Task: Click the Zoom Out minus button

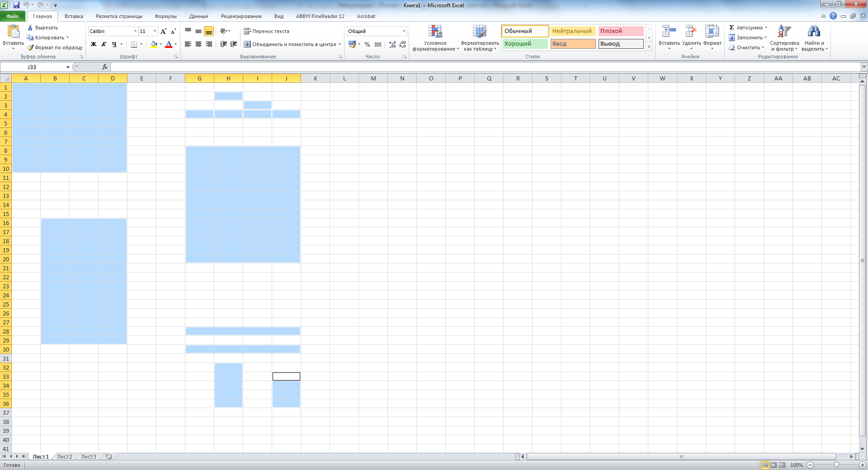Action: (x=810, y=465)
